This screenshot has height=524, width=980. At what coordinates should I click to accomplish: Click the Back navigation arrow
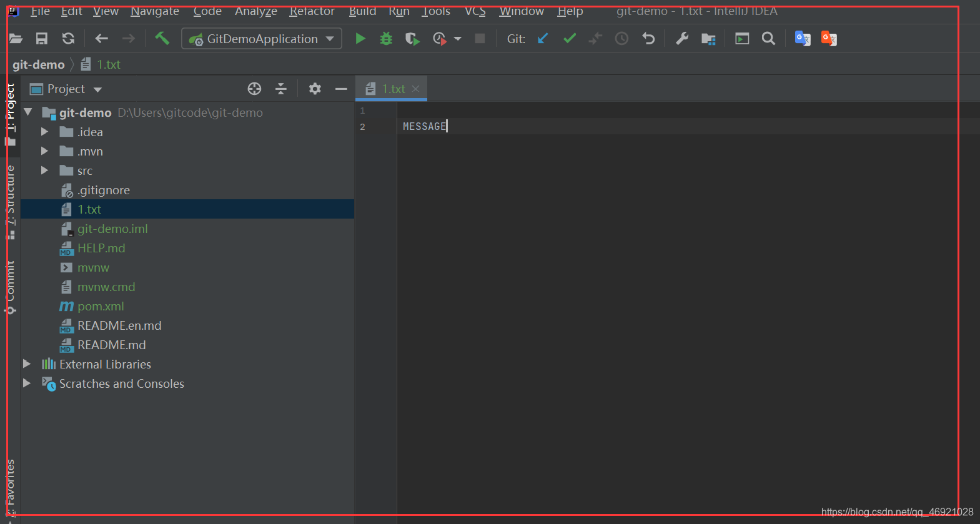tap(101, 39)
